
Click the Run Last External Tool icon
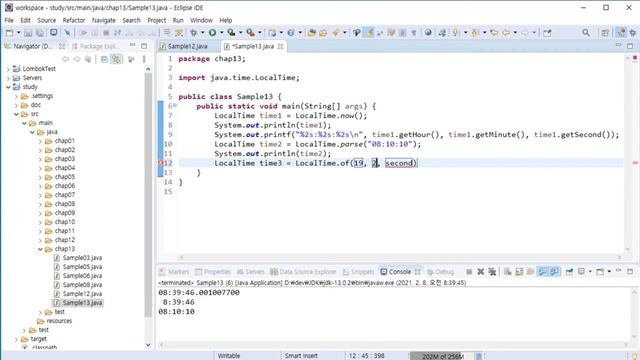pos(251,33)
